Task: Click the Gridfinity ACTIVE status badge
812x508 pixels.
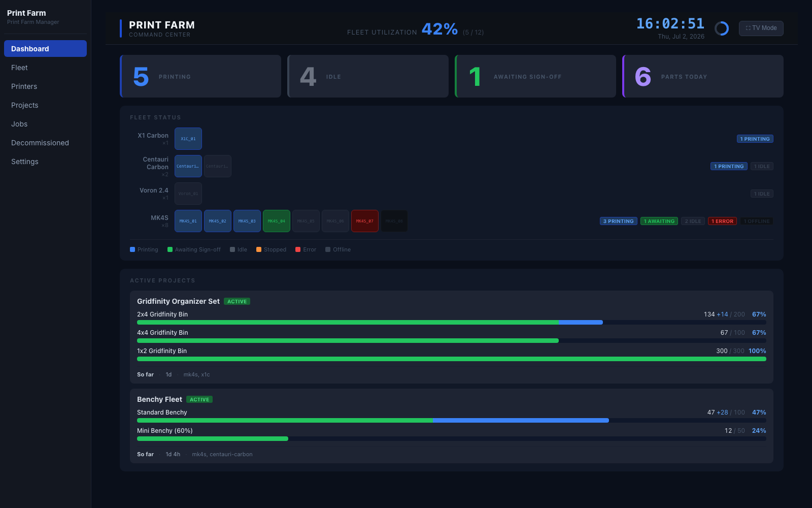Action: click(237, 301)
